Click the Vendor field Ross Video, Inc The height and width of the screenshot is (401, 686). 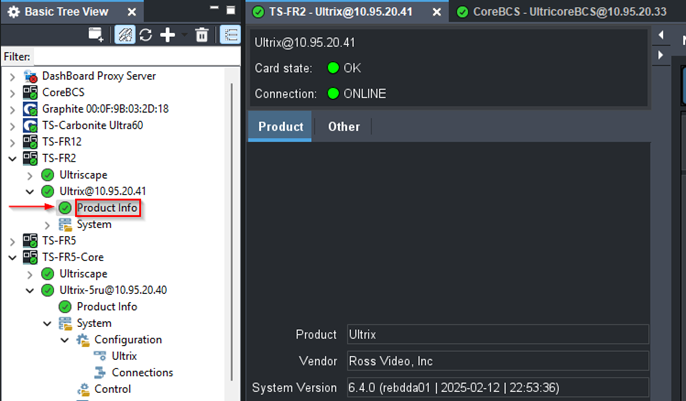[x=497, y=361]
